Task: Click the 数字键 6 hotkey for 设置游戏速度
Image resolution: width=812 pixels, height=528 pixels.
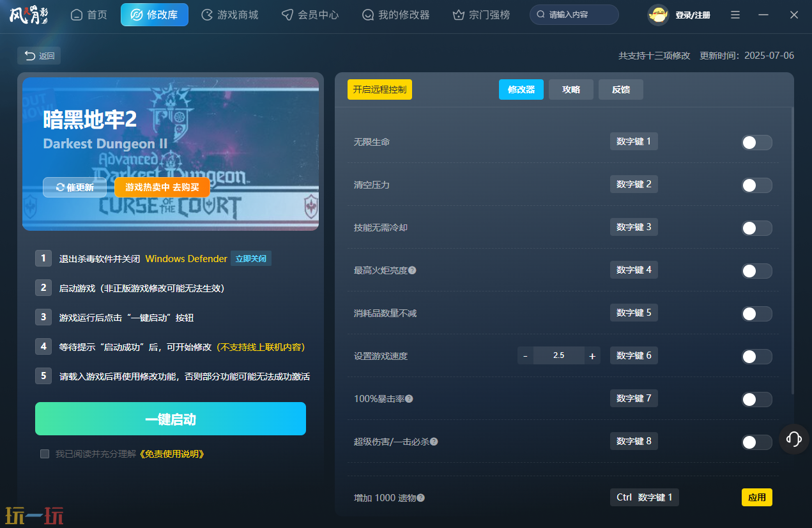Action: [x=634, y=355]
